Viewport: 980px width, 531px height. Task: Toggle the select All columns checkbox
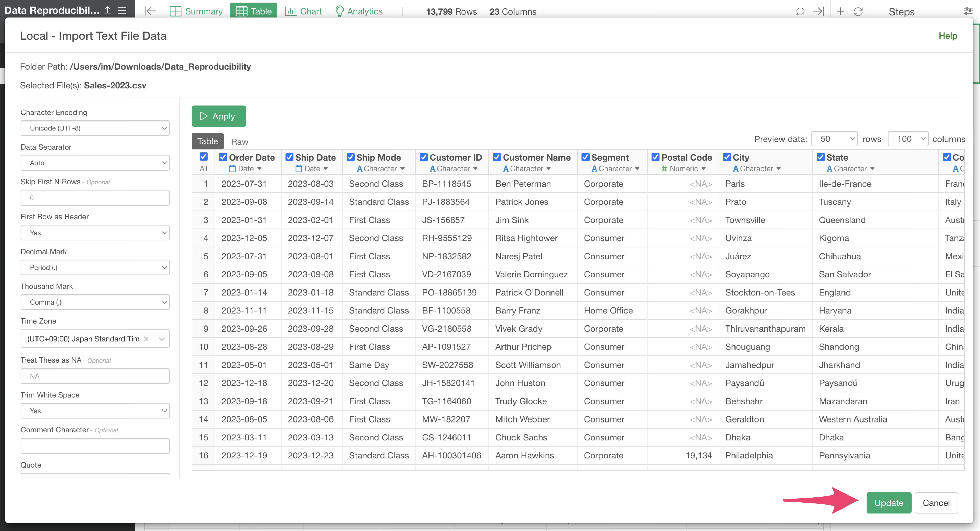[204, 157]
